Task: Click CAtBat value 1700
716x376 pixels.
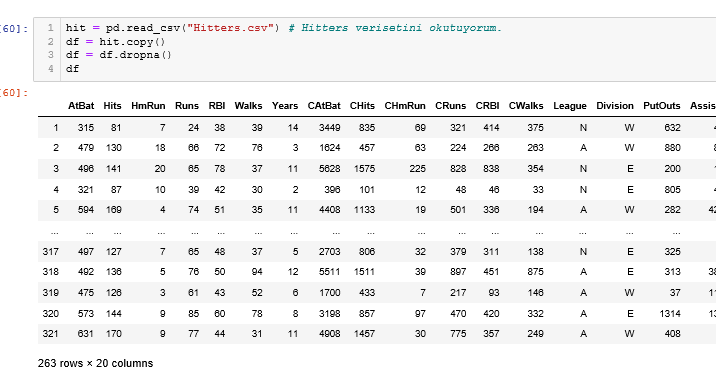Action: click(x=330, y=293)
